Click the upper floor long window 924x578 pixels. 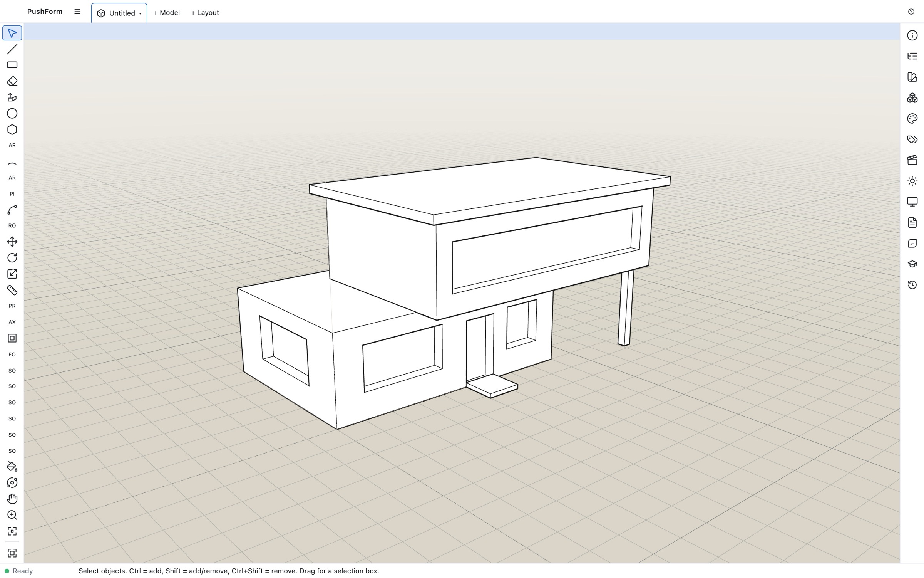(x=547, y=250)
